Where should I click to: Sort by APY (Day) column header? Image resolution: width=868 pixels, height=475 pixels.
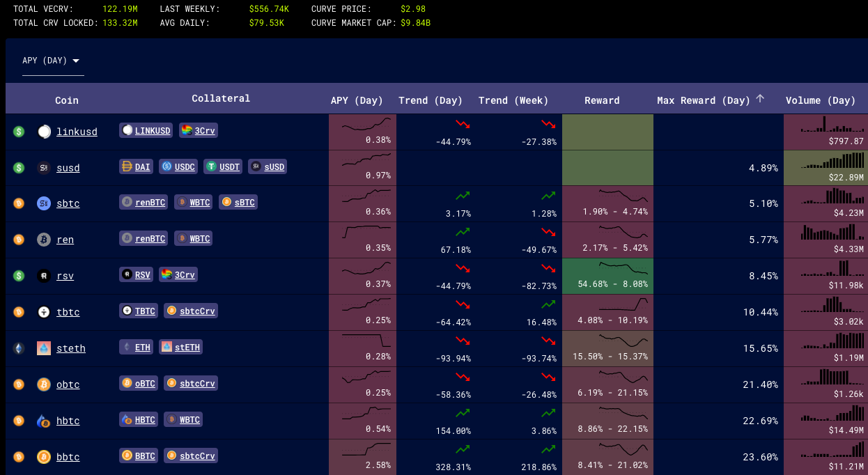pos(357,100)
